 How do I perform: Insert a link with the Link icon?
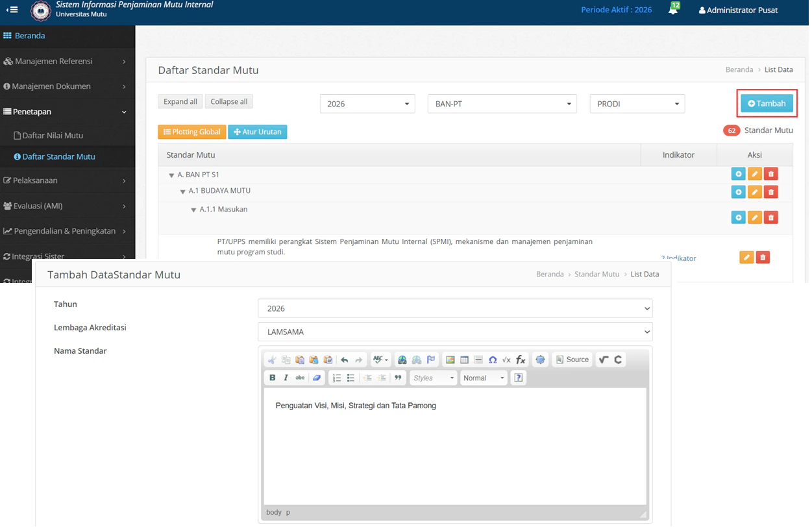(x=402, y=360)
